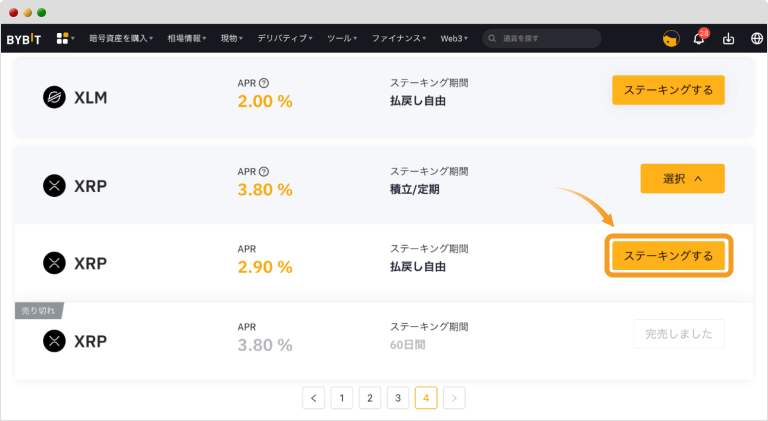Click the search magnifier icon
This screenshot has width=768, height=421.
pos(492,38)
